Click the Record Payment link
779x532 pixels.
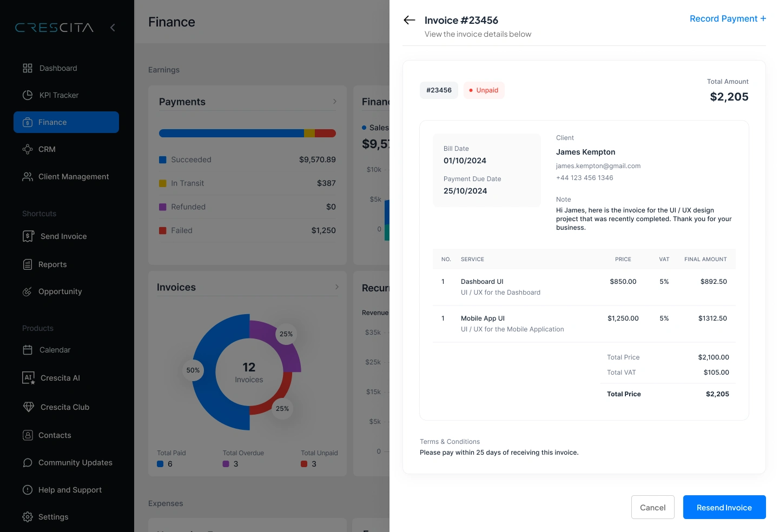[x=728, y=18]
